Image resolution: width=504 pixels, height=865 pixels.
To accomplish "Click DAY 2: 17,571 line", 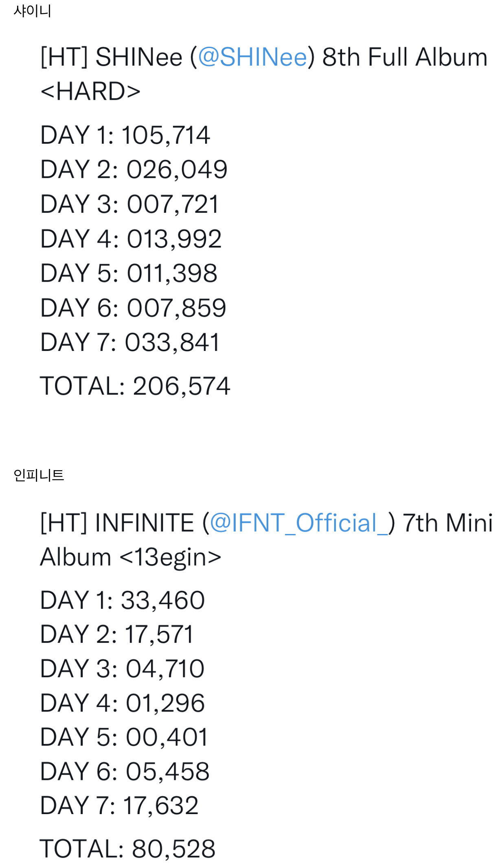I will tap(117, 634).
